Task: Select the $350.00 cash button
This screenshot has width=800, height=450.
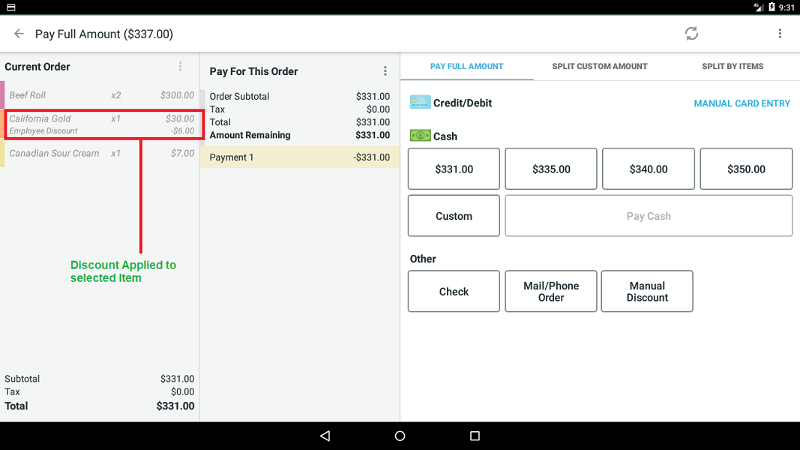Action: click(x=746, y=169)
